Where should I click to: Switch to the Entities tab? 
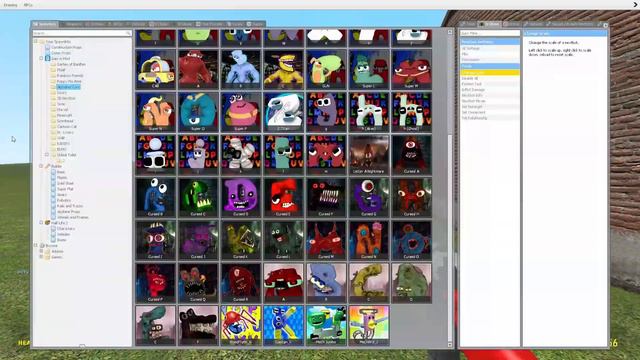[x=95, y=24]
